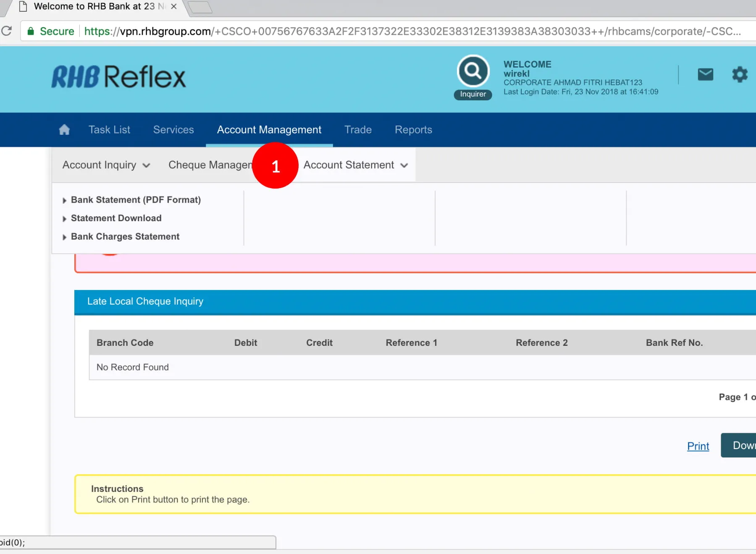756x554 pixels.
Task: Go to the Trade tab
Action: (358, 130)
